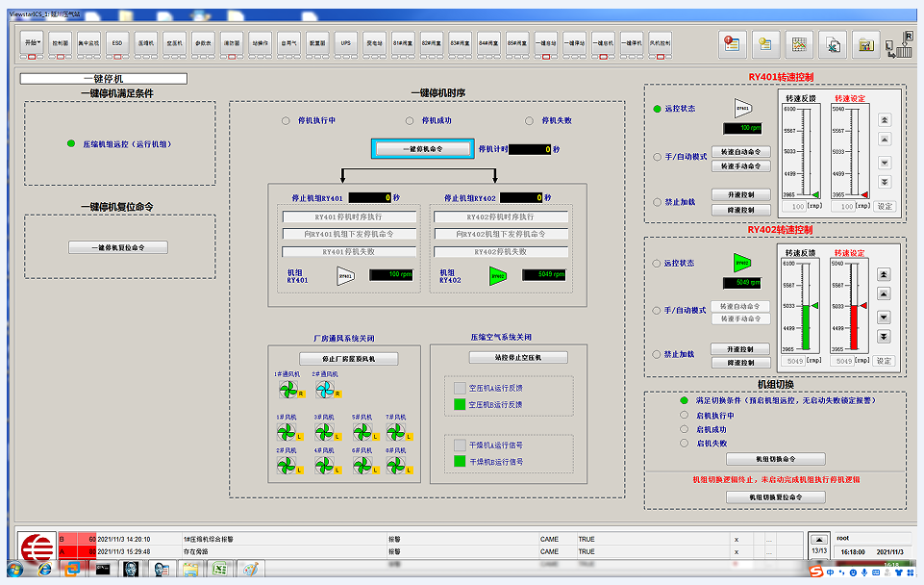
Task: Open the 开始 dropdown menu in toolbar
Action: [x=33, y=43]
